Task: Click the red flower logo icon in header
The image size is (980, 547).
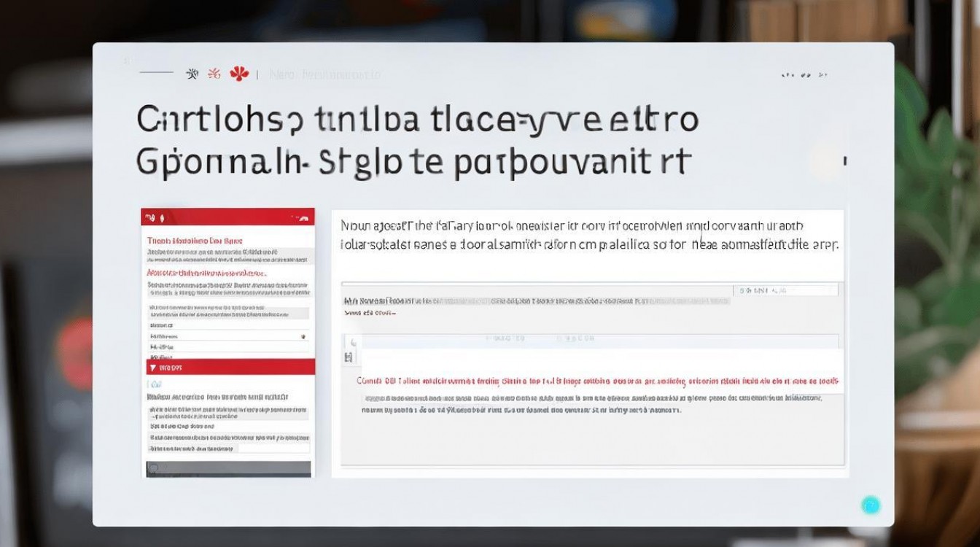Action: 239,73
